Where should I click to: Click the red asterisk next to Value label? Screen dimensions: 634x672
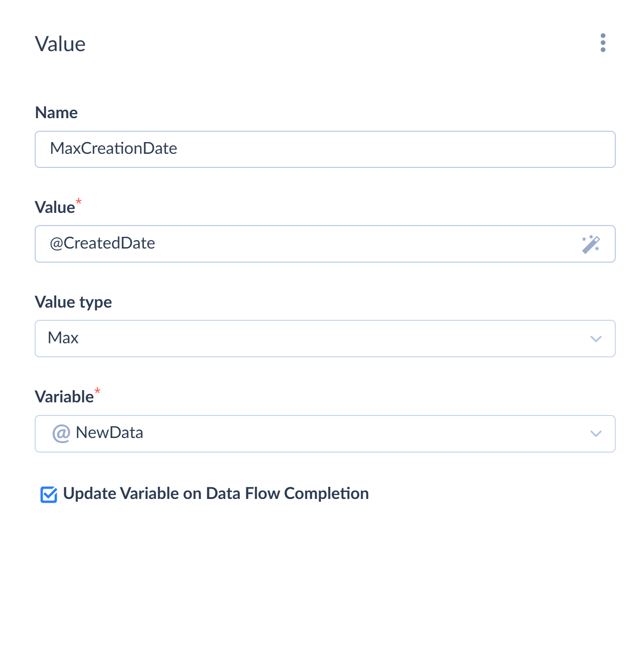point(79,202)
